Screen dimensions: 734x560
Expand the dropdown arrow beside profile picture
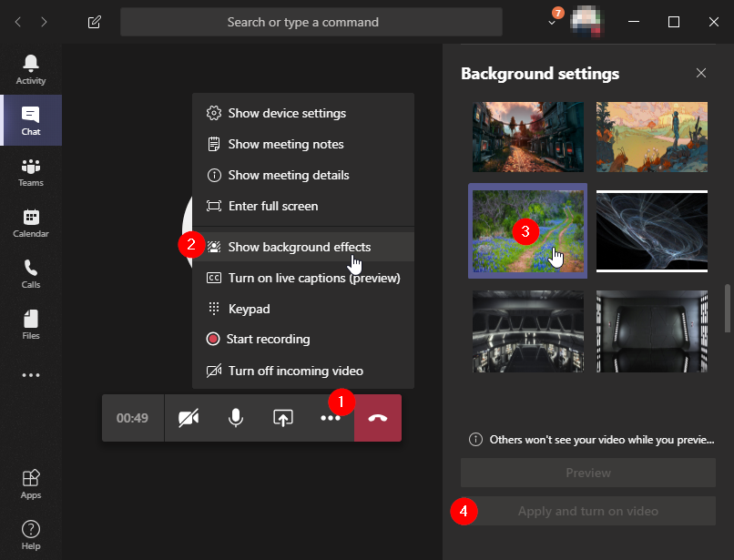tap(552, 23)
